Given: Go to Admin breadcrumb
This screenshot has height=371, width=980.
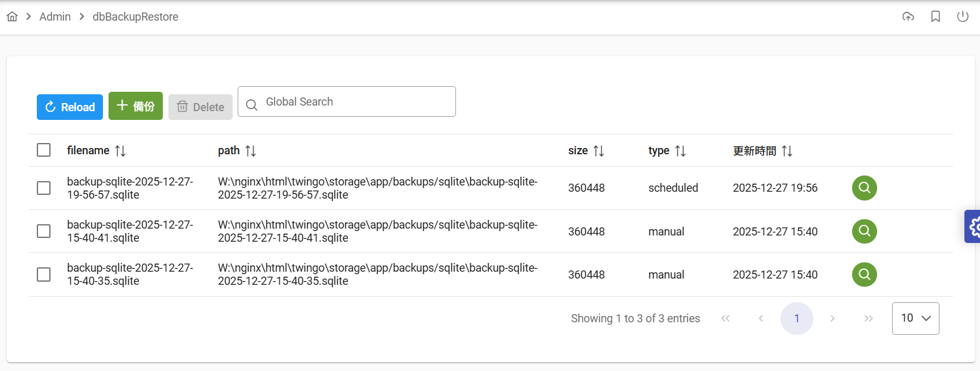Looking at the screenshot, I should (x=55, y=17).
